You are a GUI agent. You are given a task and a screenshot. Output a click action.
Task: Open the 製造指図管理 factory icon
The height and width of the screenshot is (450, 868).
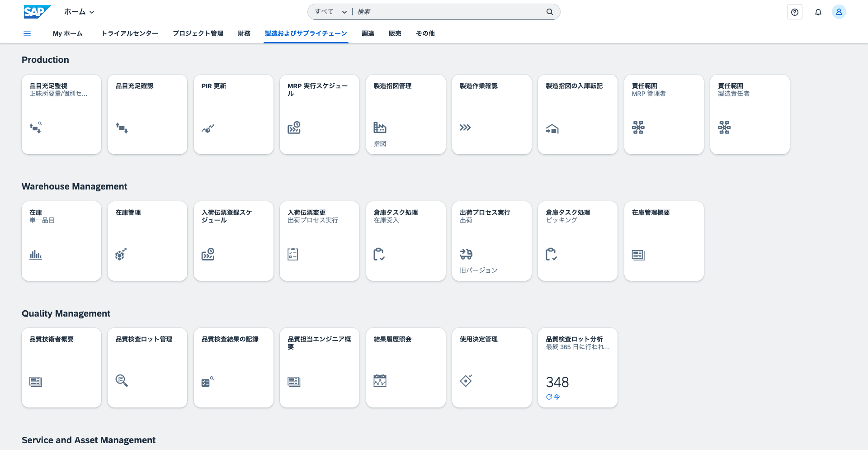[x=380, y=128]
